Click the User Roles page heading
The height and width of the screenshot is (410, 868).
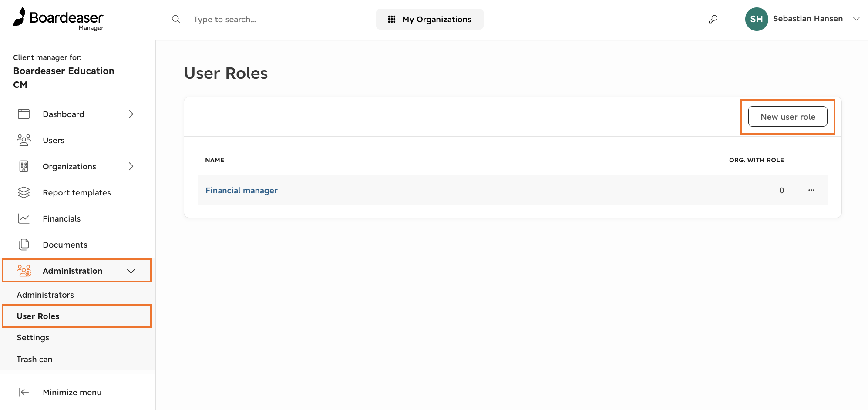[226, 73]
